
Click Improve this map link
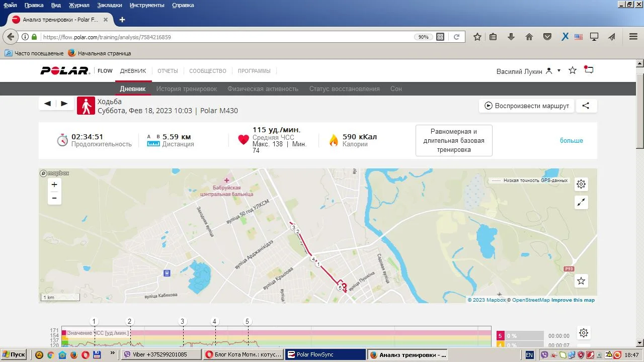[573, 300]
